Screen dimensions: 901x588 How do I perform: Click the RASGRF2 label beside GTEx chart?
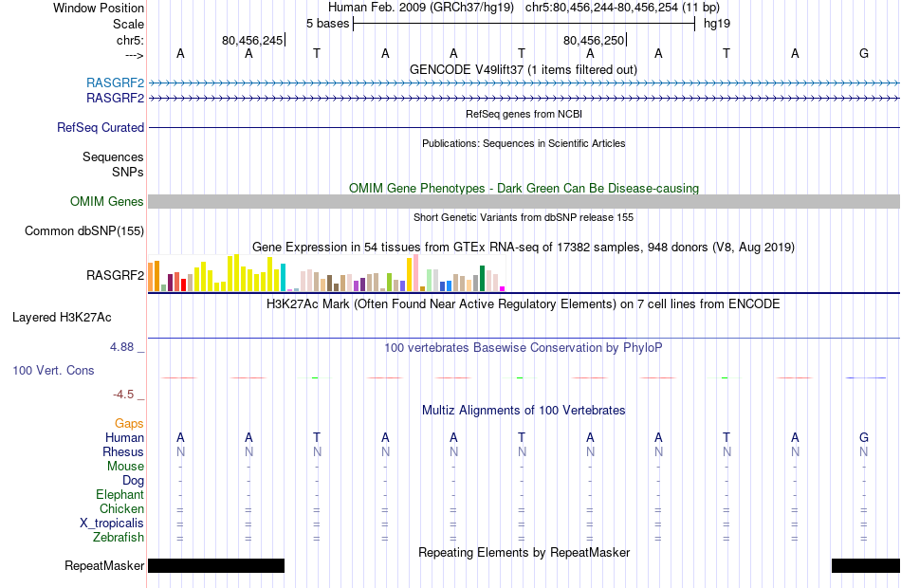coord(115,275)
